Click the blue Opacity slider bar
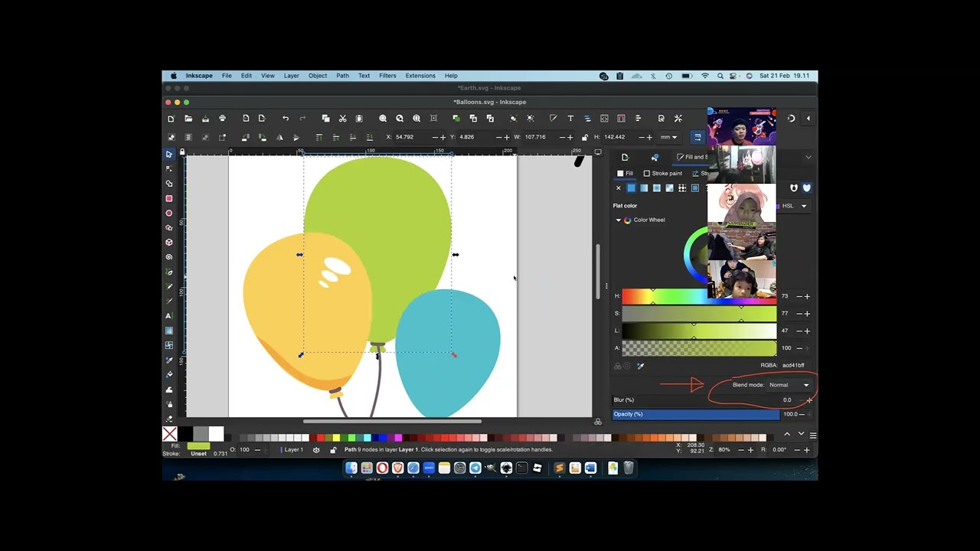 pos(696,414)
